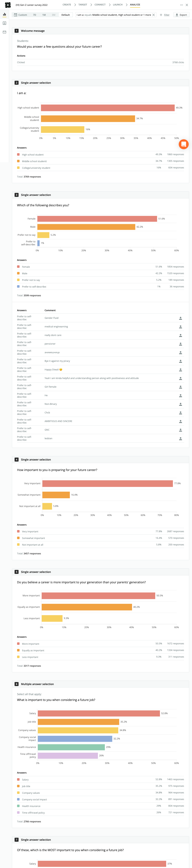Image resolution: width=192 pixels, height=868 pixels.
Task: Click the Export button
Action: [181, 15]
